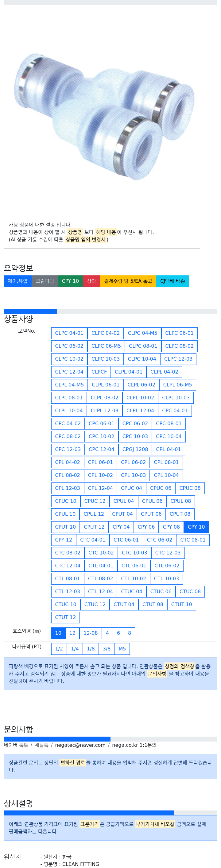Click the Y-fitting product image
Image resolution: width=221 pixels, height=868 pixels.
102,116
